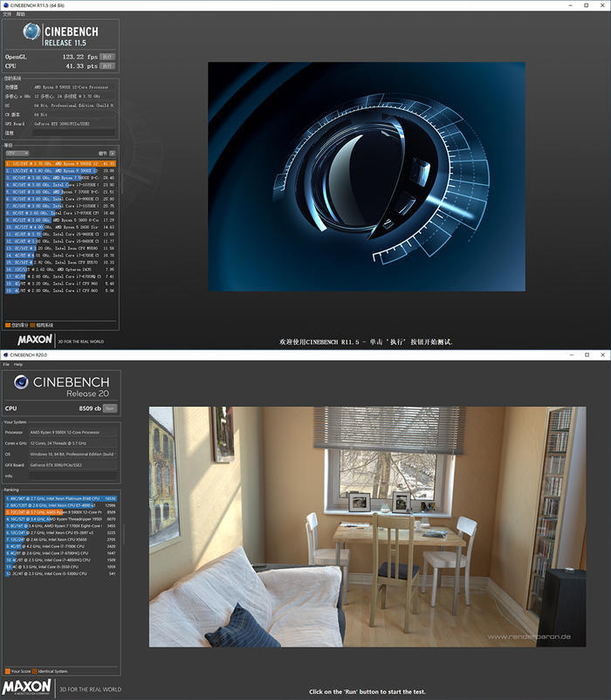Click the 123.22 fps OpenGL score
The height and width of the screenshot is (700, 611).
[80, 57]
